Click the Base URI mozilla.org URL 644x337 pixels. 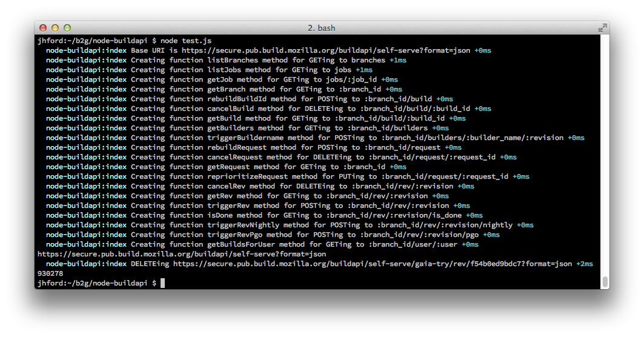(x=326, y=50)
